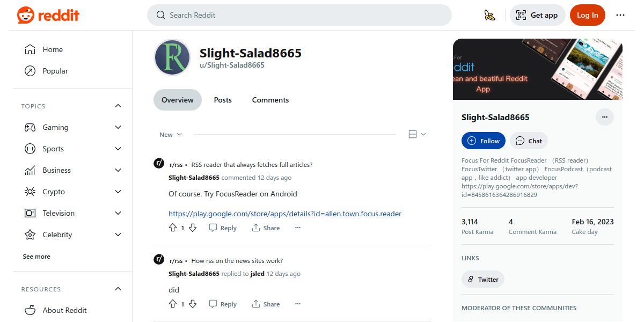Share the FocusReader comment

266,228
